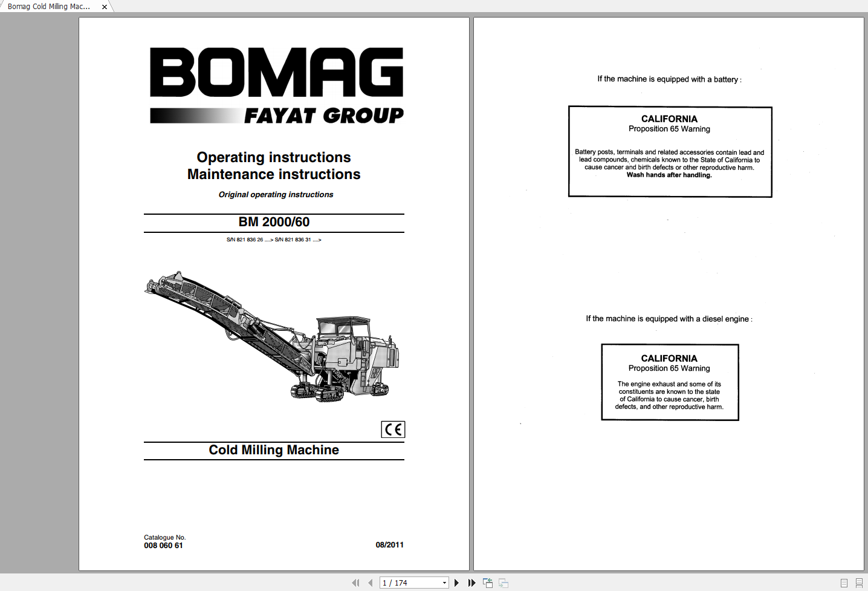Switch to single page view layout
This screenshot has height=591, width=868.
(x=844, y=583)
